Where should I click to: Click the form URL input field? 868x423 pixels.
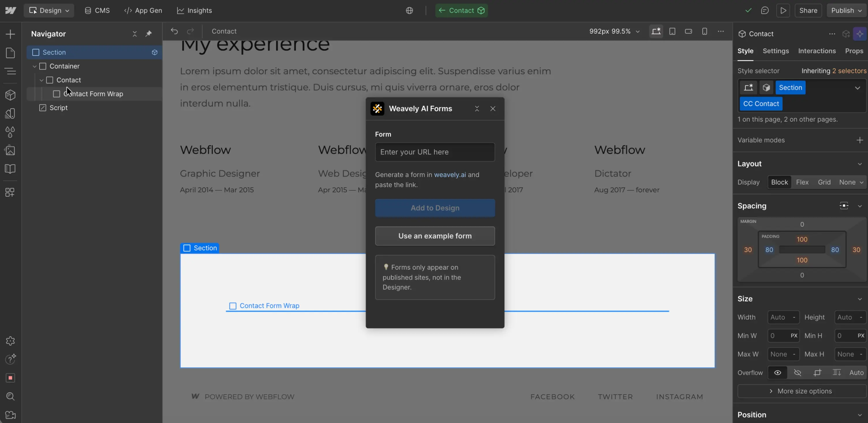click(435, 152)
